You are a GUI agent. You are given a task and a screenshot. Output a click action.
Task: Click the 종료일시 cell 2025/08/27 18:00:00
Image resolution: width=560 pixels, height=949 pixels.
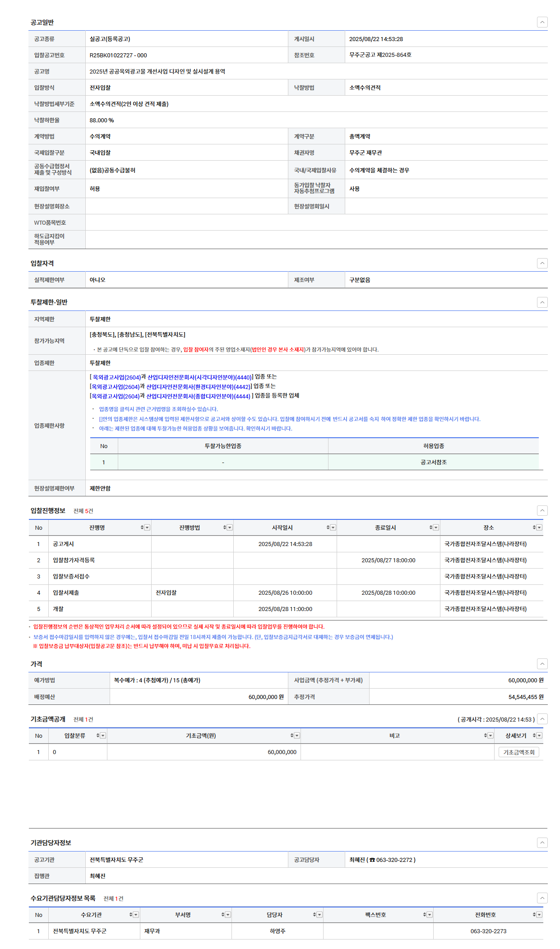388,560
